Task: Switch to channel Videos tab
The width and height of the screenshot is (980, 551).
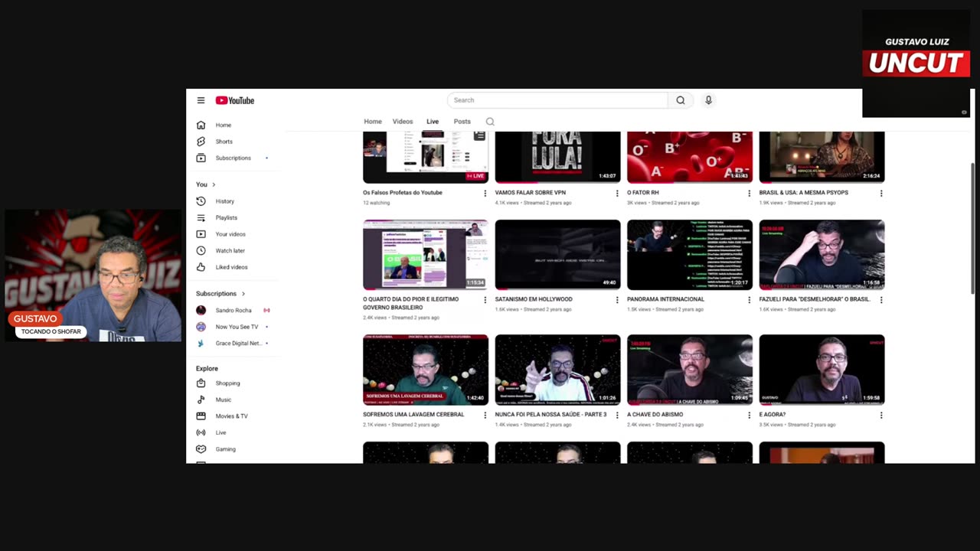Action: (x=403, y=122)
